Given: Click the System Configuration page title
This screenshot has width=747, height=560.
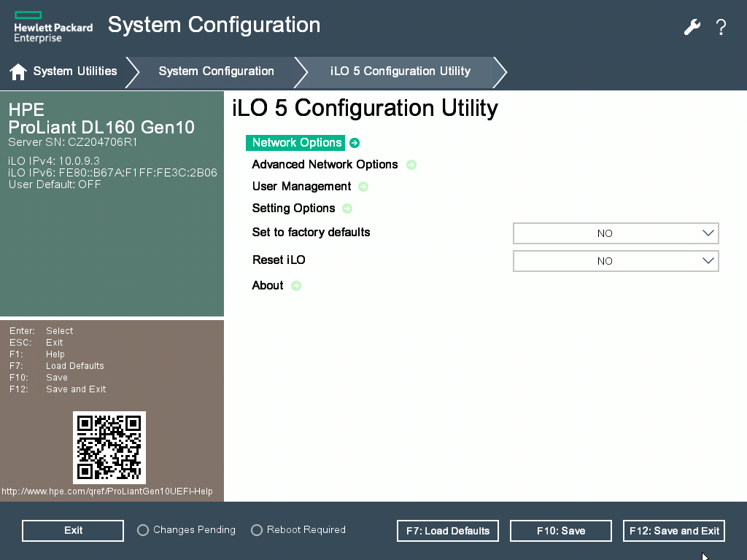Looking at the screenshot, I should pos(214,25).
